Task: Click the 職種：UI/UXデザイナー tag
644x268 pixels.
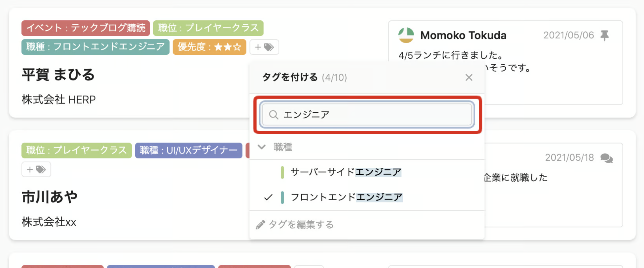Action: [188, 150]
